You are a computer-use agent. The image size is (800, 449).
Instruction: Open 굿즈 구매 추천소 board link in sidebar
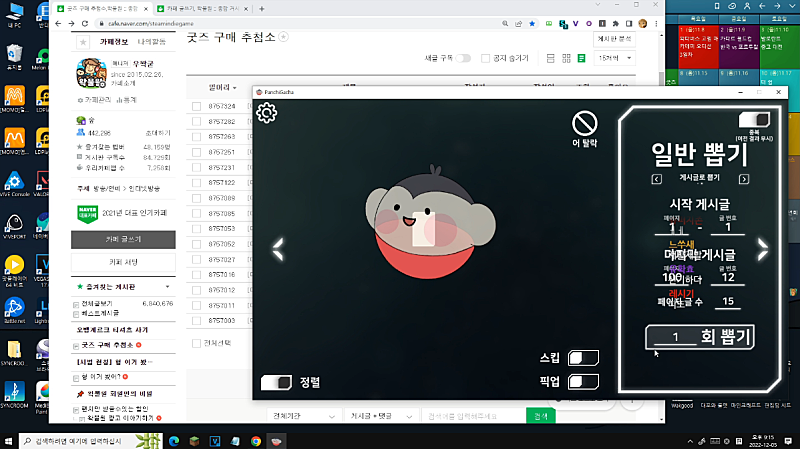tap(107, 345)
